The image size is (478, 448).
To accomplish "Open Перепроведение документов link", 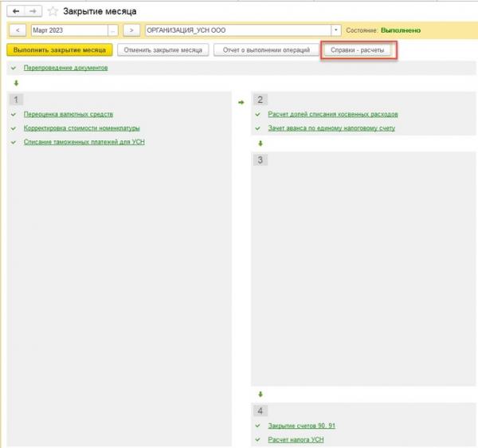I will pos(65,68).
